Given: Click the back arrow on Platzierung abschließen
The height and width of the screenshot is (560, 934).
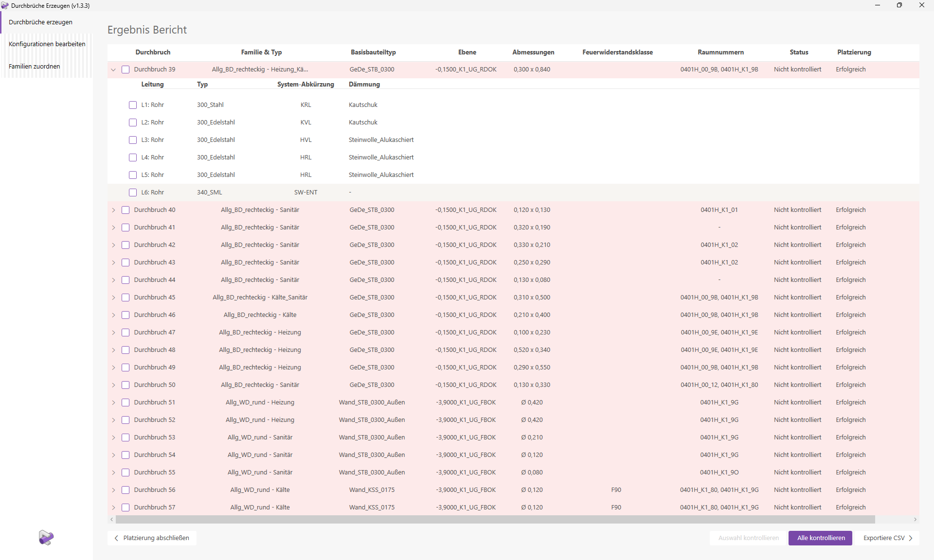Looking at the screenshot, I should click(x=116, y=538).
